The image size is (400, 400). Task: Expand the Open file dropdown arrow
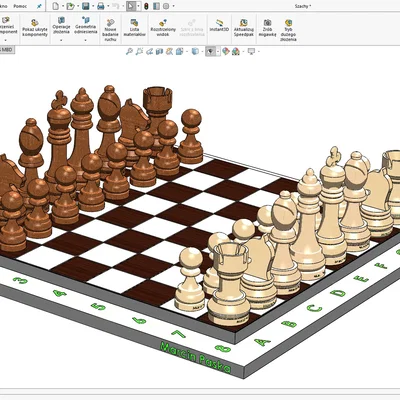(x=78, y=6)
